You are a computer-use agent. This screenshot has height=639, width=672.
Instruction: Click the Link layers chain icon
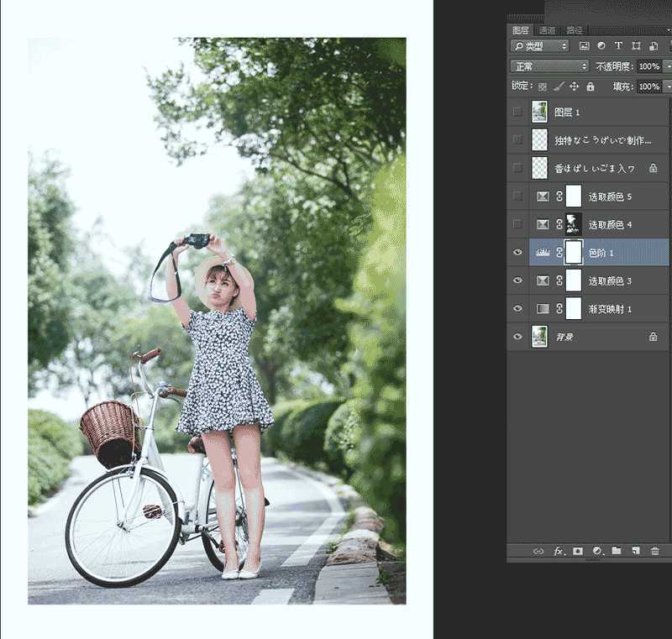coord(540,551)
